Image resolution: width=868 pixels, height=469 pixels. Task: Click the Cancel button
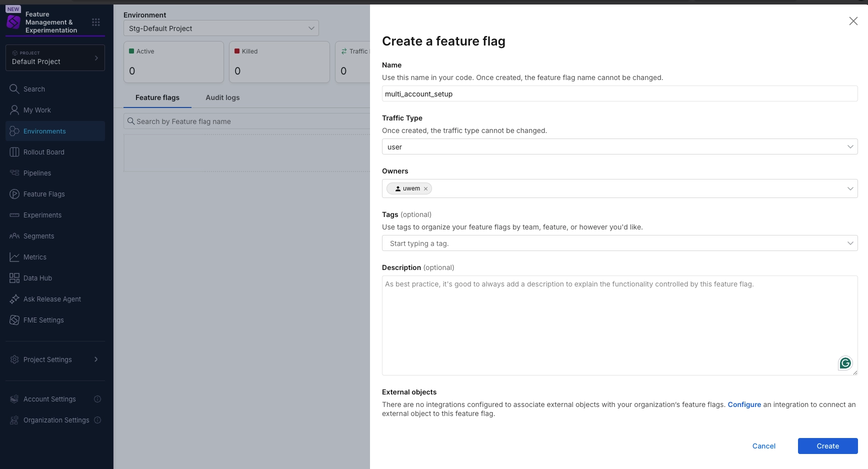[x=763, y=446]
